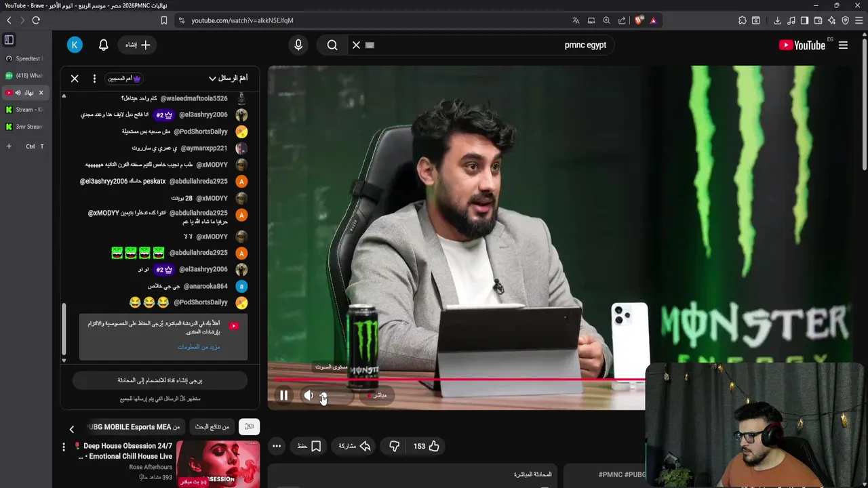Reload the page
Screen dimensions: 868x488
(x=36, y=20)
